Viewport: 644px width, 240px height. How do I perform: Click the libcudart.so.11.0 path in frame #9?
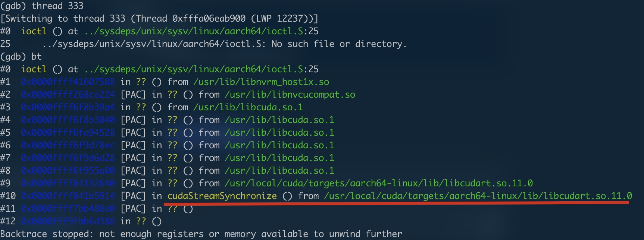click(378, 183)
